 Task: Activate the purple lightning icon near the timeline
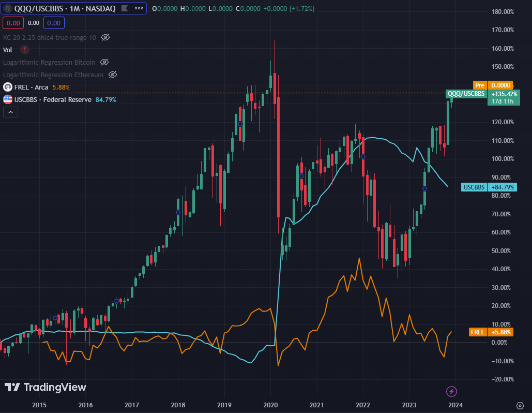tap(451, 392)
